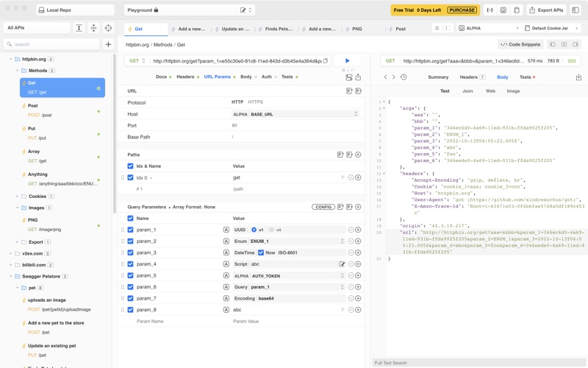Open the GET method dropdown
This screenshot has width=588, height=368.
pos(137,60)
